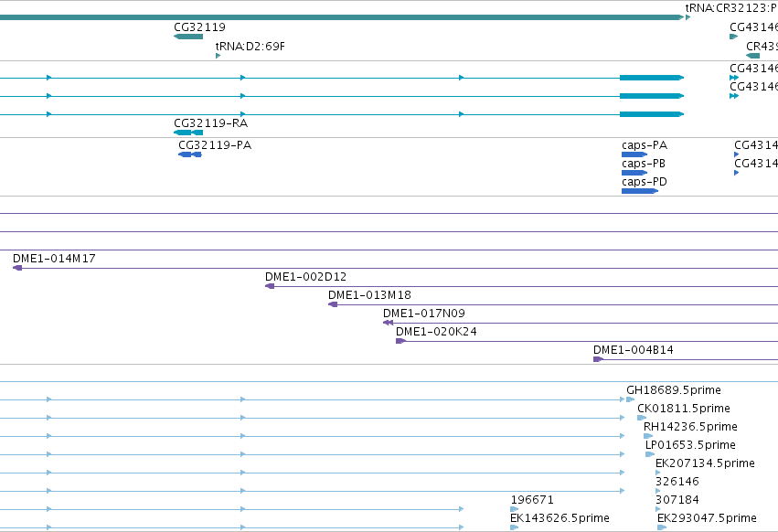Click the purple double arrowhead of DME1-017N09

pos(388,323)
